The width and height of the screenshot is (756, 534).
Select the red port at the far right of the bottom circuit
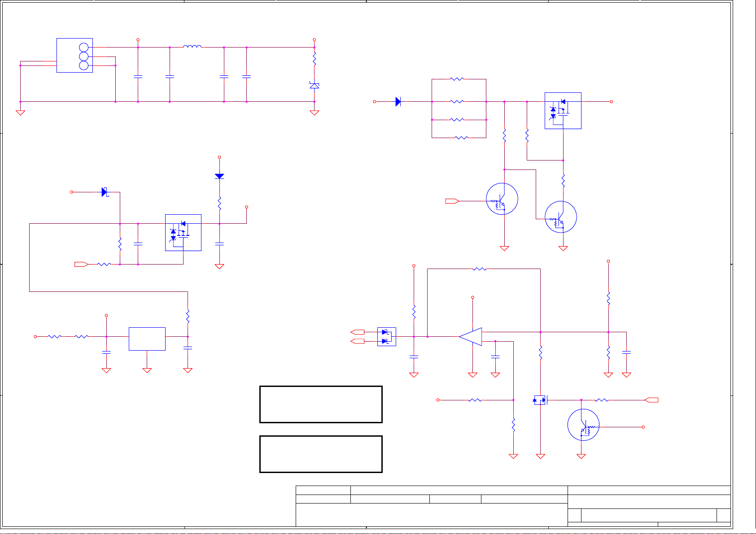(651, 400)
